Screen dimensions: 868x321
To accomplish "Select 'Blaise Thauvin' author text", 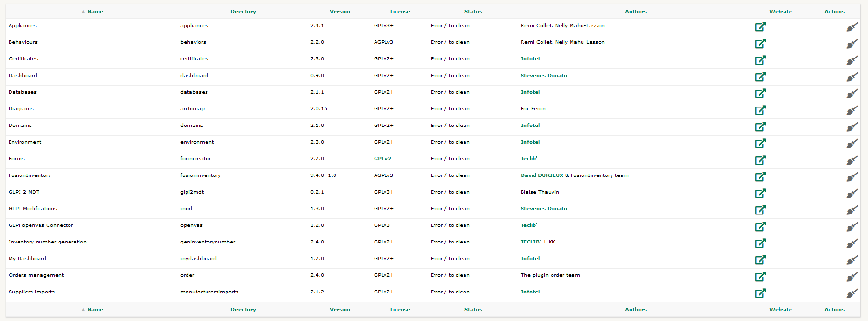I will point(540,192).
